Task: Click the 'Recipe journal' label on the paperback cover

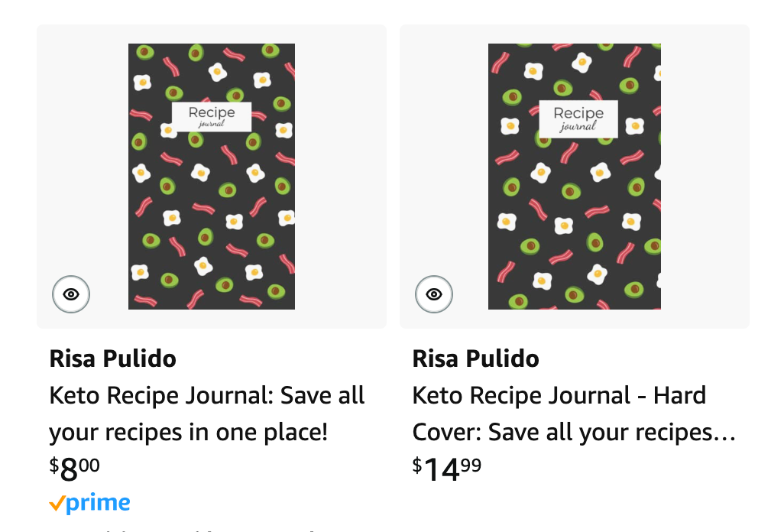Action: pos(212,116)
